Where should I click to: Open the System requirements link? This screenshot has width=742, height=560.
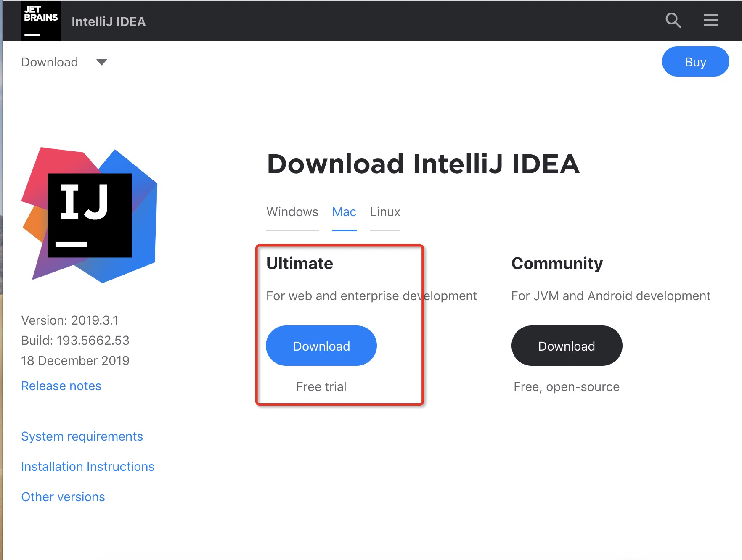click(x=82, y=436)
